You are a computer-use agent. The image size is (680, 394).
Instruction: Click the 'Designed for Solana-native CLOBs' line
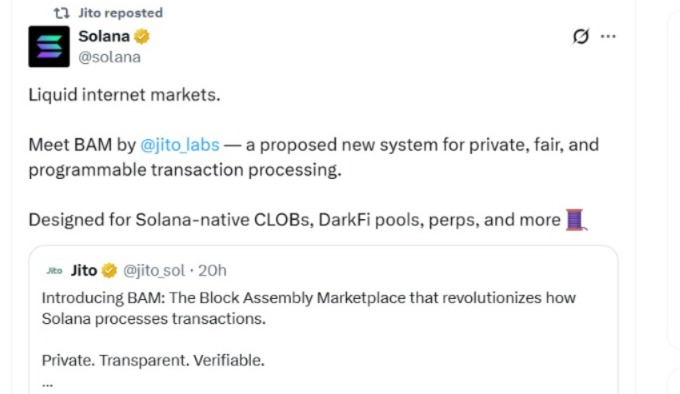coord(295,220)
